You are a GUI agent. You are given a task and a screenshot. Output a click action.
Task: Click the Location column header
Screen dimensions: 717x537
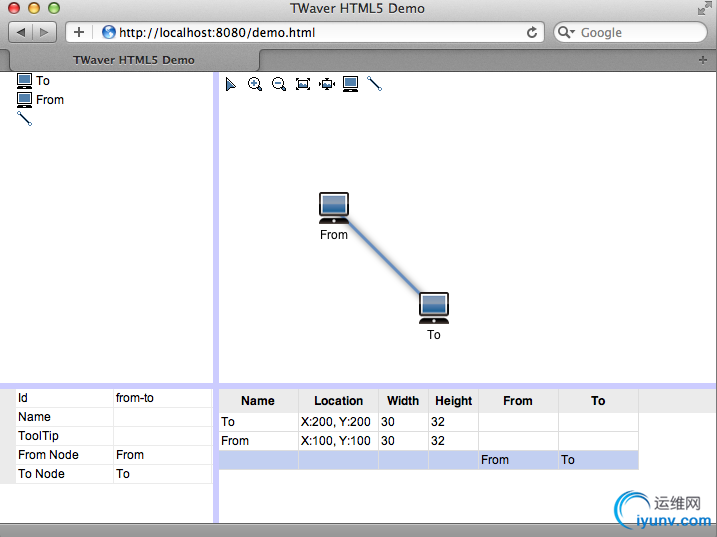pos(338,401)
